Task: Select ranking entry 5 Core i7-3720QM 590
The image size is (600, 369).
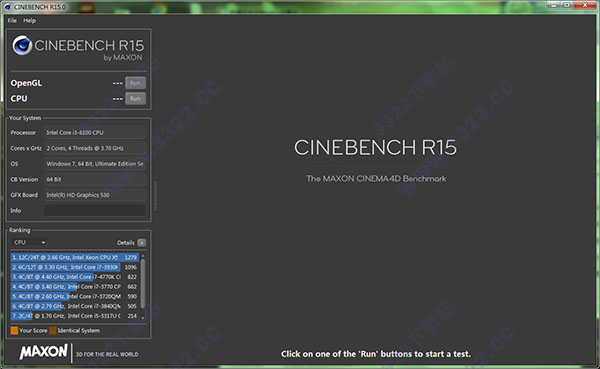Action: 75,296
